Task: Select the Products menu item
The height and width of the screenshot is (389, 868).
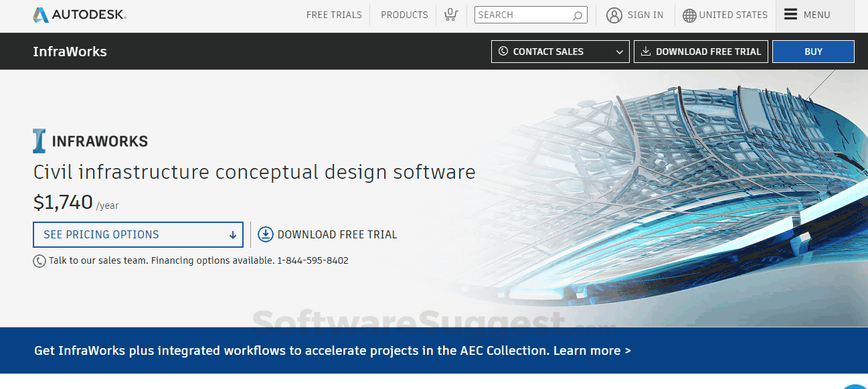Action: coord(404,14)
